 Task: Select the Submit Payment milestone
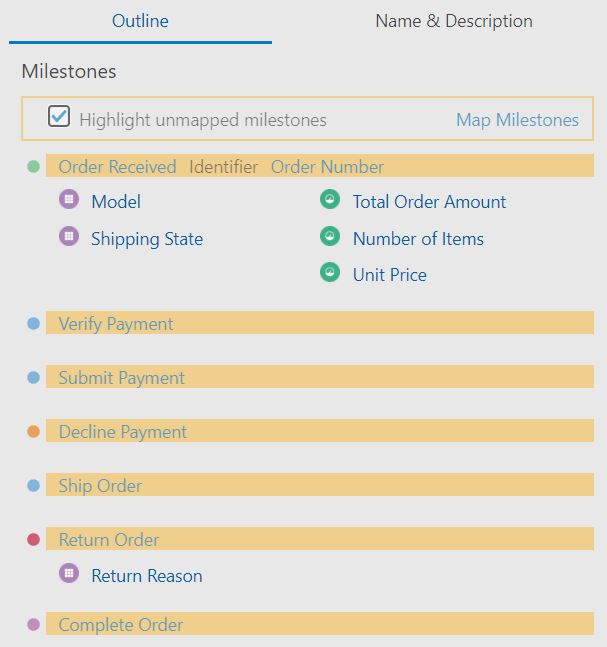point(121,378)
